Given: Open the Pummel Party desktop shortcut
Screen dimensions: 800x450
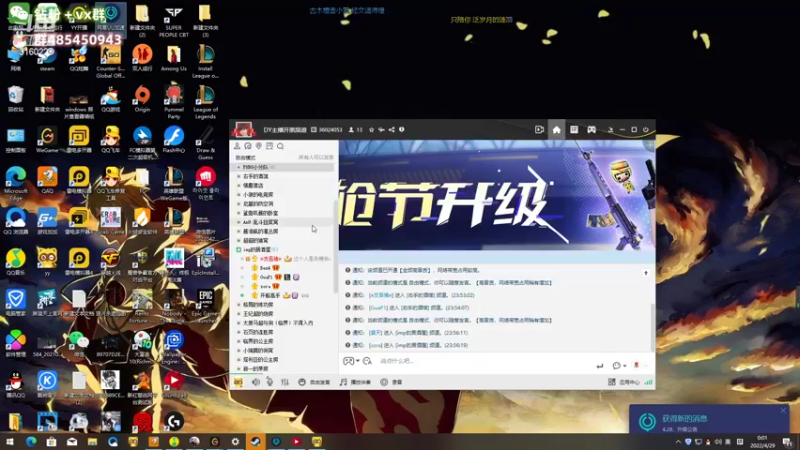Looking at the screenshot, I should click(173, 102).
